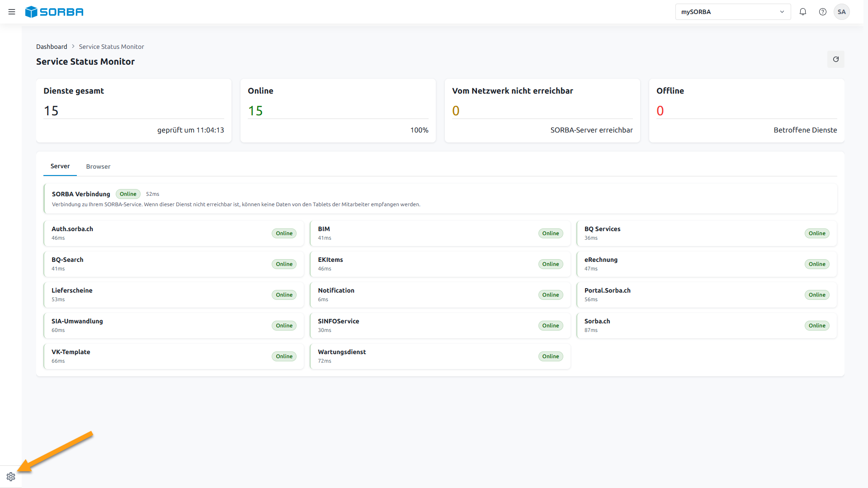Viewport: 868px width, 488px height.
Task: Select the Portal.Sorba.ch service card
Action: pos(707,295)
